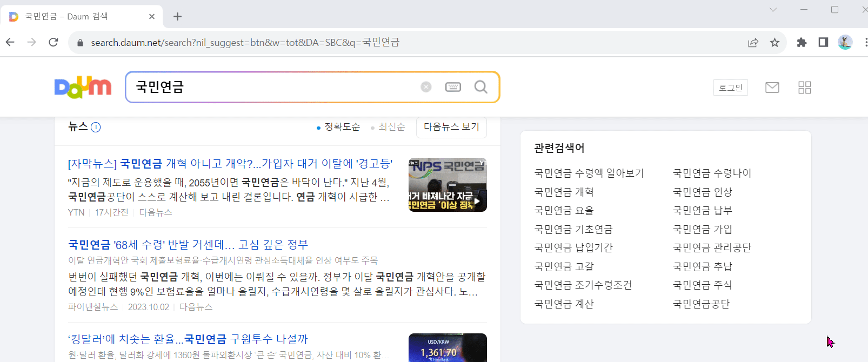Image resolution: width=868 pixels, height=362 pixels.
Task: Search related term 국민연금 수령나이
Action: 712,173
